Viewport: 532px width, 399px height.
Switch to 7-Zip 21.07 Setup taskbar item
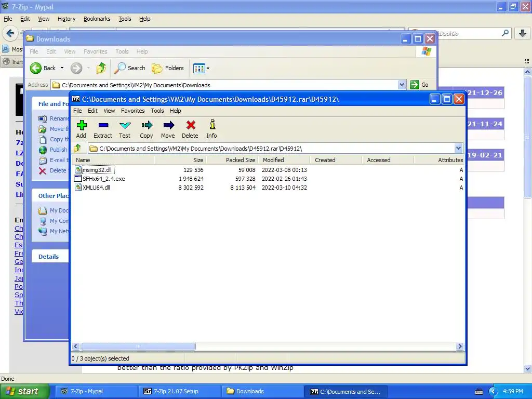(x=180, y=392)
